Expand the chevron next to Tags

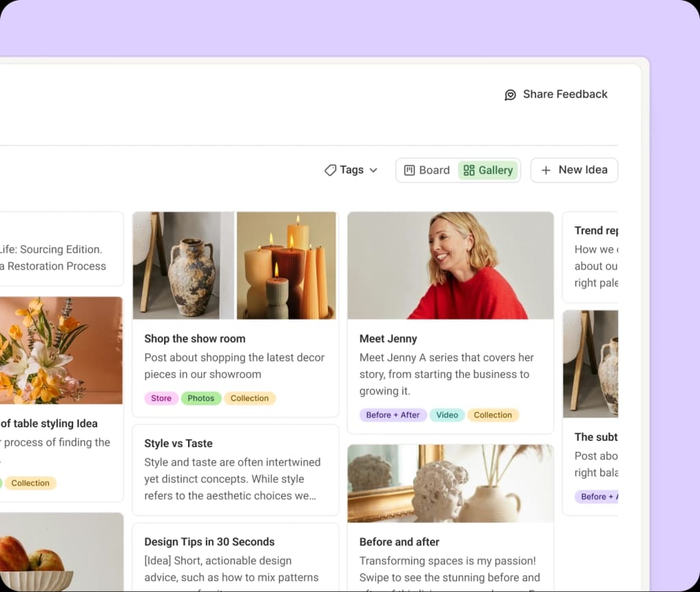coord(373,170)
